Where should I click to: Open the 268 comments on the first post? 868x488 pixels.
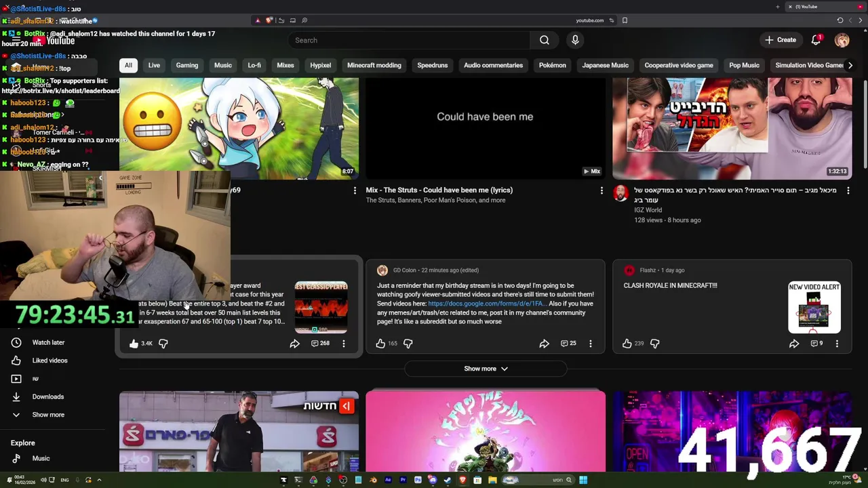320,344
